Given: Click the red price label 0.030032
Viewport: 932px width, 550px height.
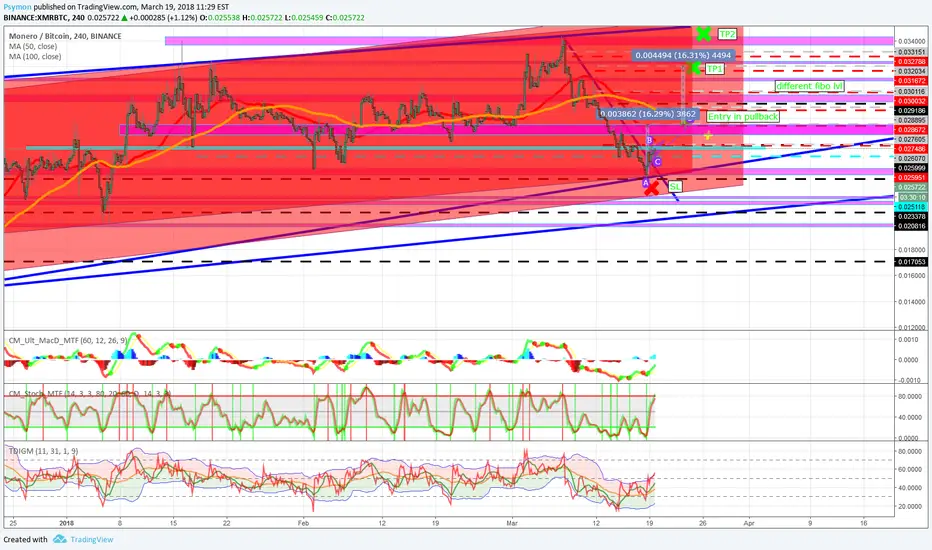Looking at the screenshot, I should [911, 102].
